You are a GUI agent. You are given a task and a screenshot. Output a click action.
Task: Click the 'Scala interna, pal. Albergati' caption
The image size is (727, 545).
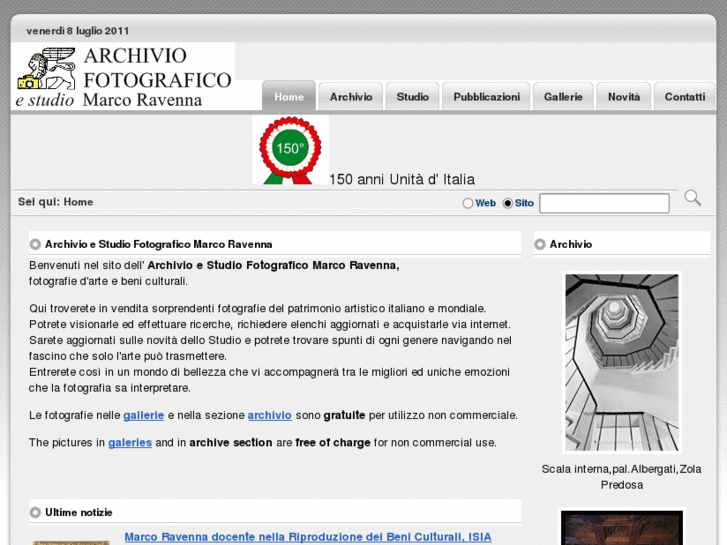[x=621, y=477]
